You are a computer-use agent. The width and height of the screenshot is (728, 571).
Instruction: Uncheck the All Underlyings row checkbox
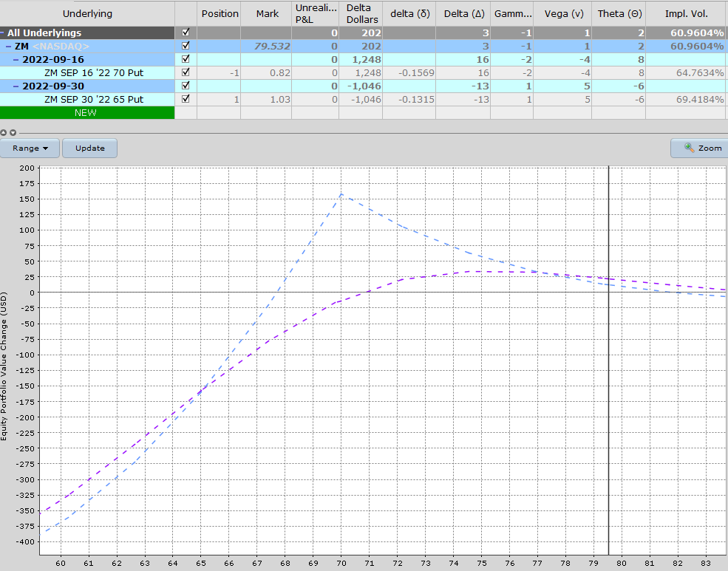(x=186, y=33)
